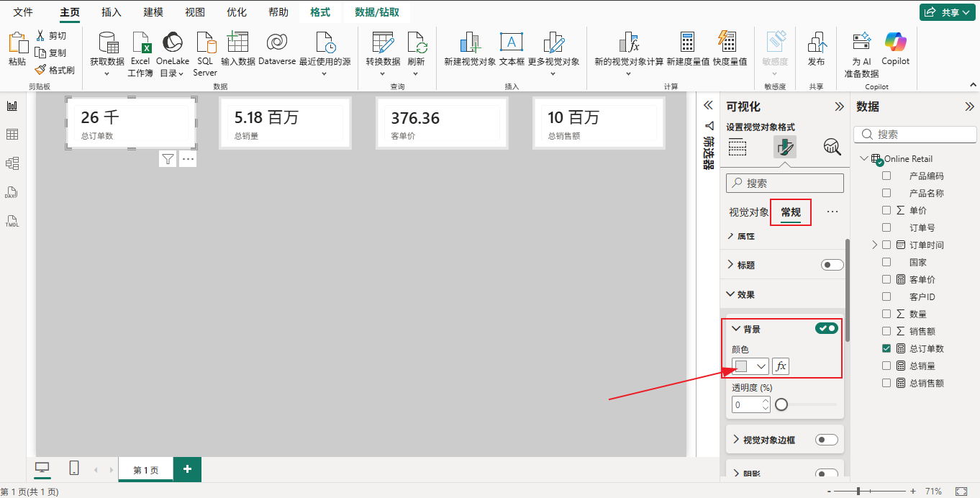Collapse the 可视化 pane
Image resolution: width=980 pixels, height=498 pixels.
(x=839, y=107)
